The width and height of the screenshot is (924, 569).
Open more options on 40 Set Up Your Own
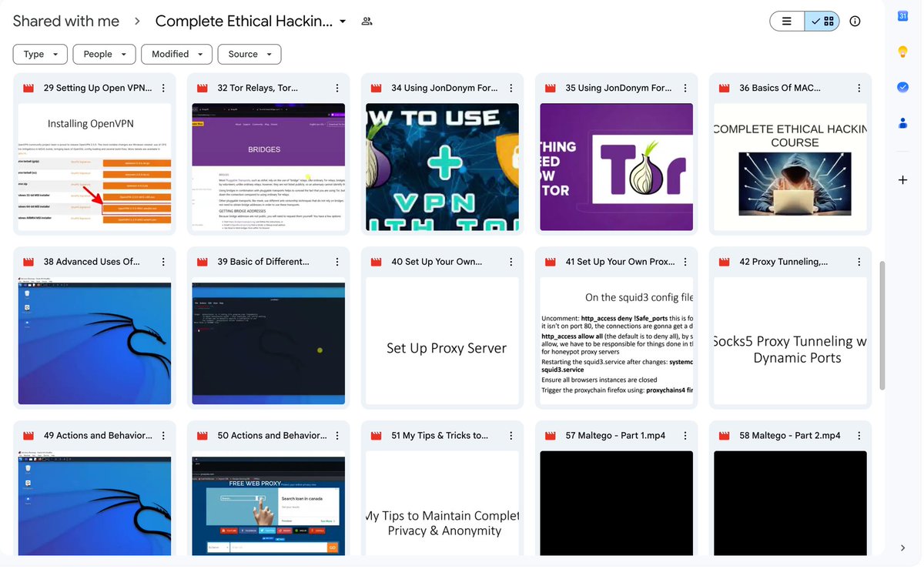[511, 262]
